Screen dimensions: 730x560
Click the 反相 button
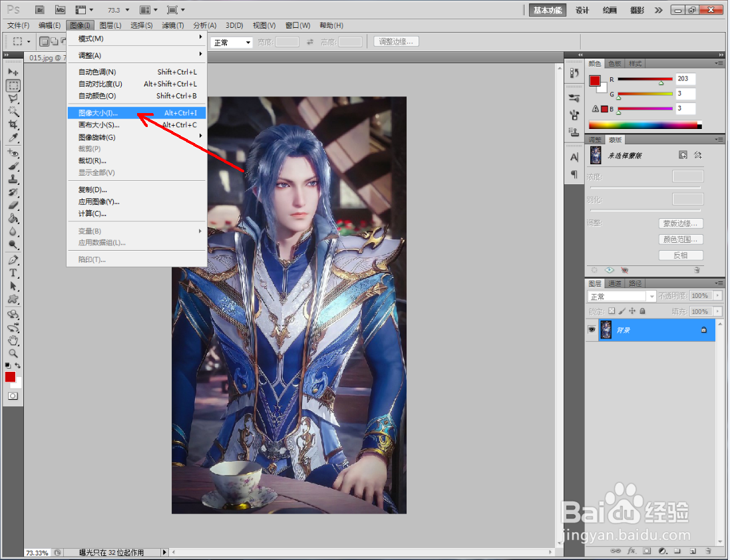[681, 255]
